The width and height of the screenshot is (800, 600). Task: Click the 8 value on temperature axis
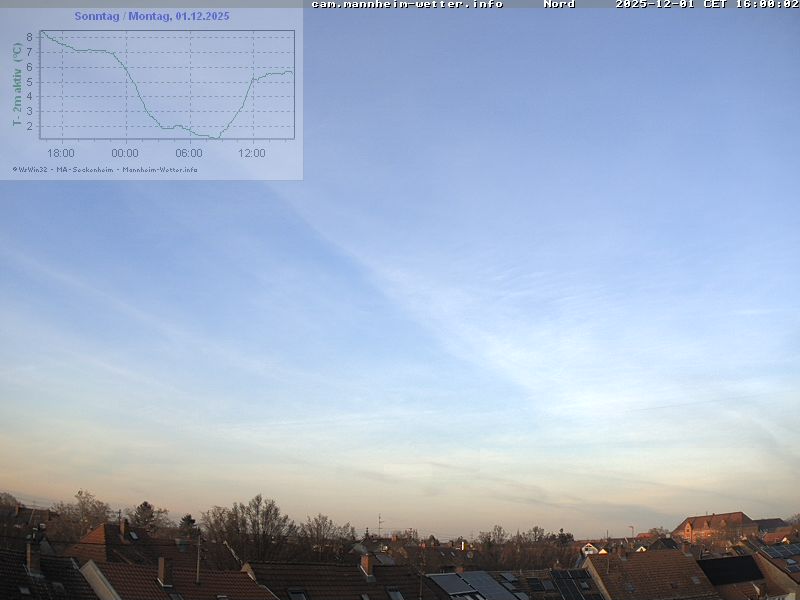click(x=30, y=37)
